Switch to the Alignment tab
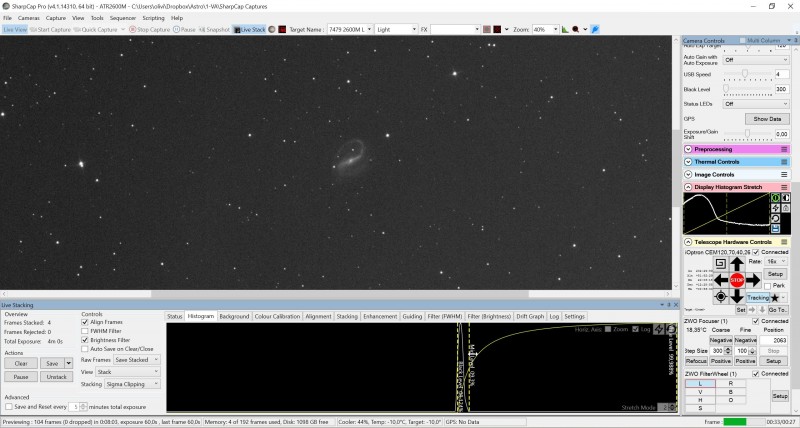Screen dimensions: 800x428 coord(318,316)
